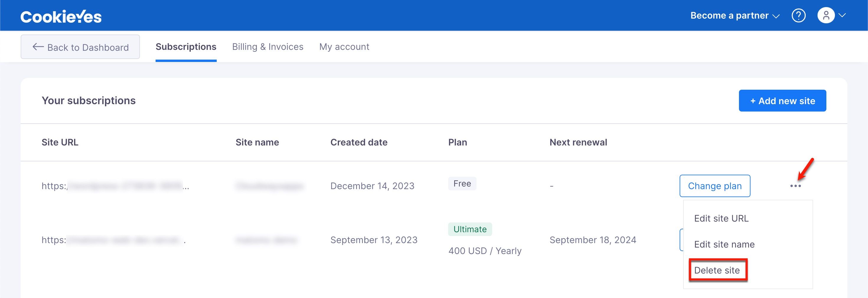Click the Site URL column header
The width and height of the screenshot is (868, 298).
(60, 143)
